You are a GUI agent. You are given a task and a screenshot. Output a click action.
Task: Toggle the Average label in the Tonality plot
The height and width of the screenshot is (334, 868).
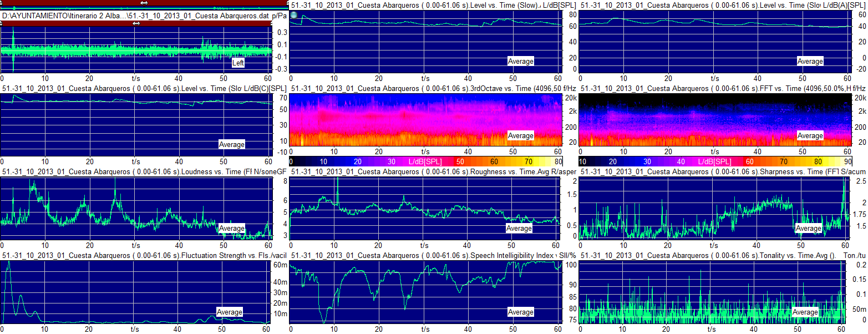pos(805,312)
